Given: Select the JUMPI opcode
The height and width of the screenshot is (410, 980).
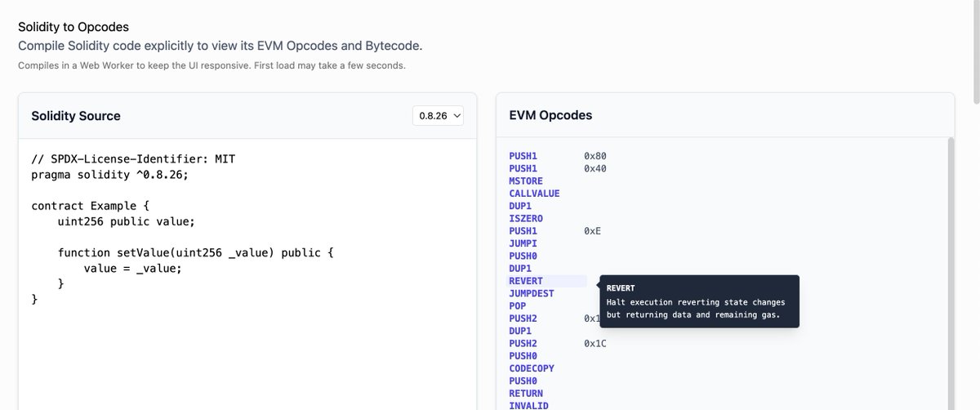Looking at the screenshot, I should [523, 243].
